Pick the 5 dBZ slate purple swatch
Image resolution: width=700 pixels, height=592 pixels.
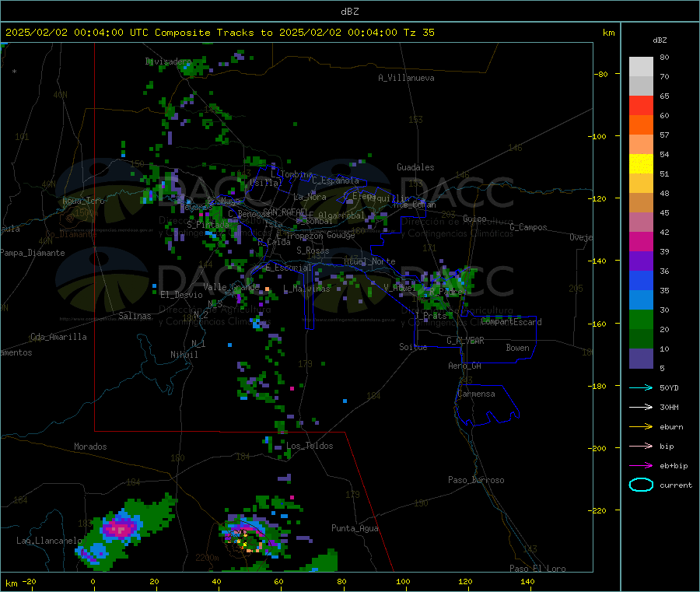(x=641, y=359)
